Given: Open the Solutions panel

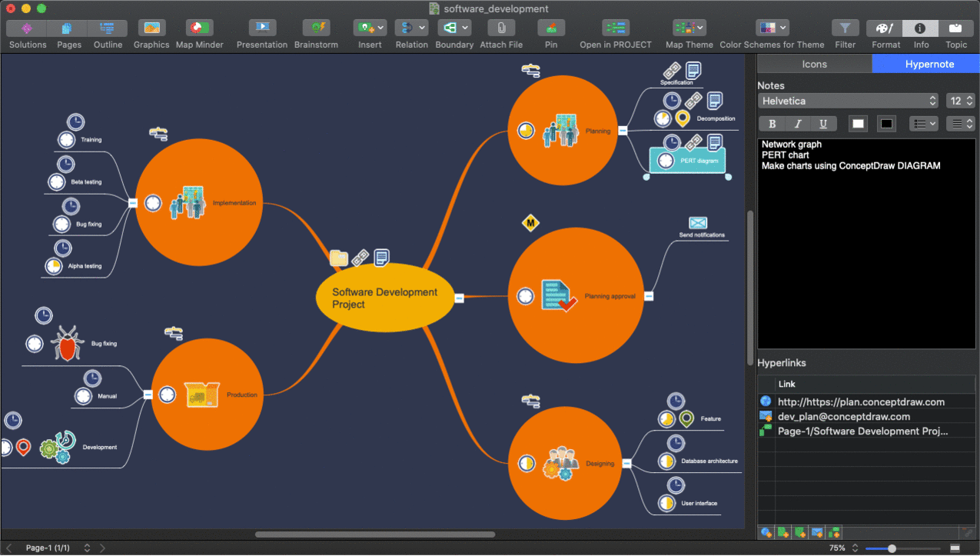Looking at the screenshot, I should click(x=27, y=28).
